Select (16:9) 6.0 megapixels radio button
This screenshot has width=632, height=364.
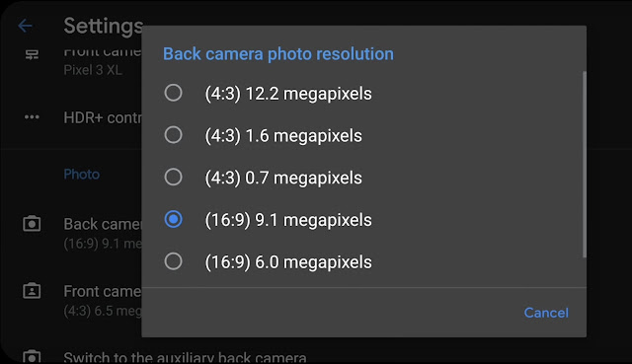[x=174, y=261]
